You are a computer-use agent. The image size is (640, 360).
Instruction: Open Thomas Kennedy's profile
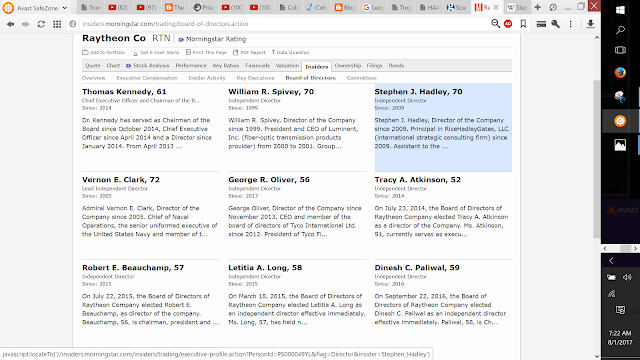pos(124,92)
